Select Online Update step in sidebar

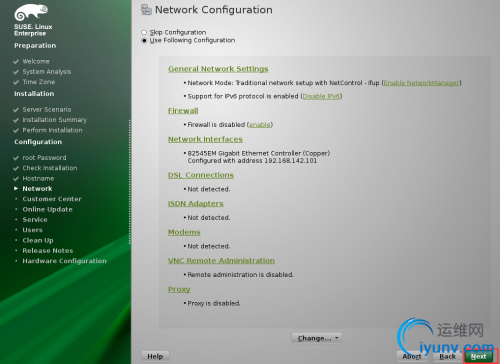(47, 209)
